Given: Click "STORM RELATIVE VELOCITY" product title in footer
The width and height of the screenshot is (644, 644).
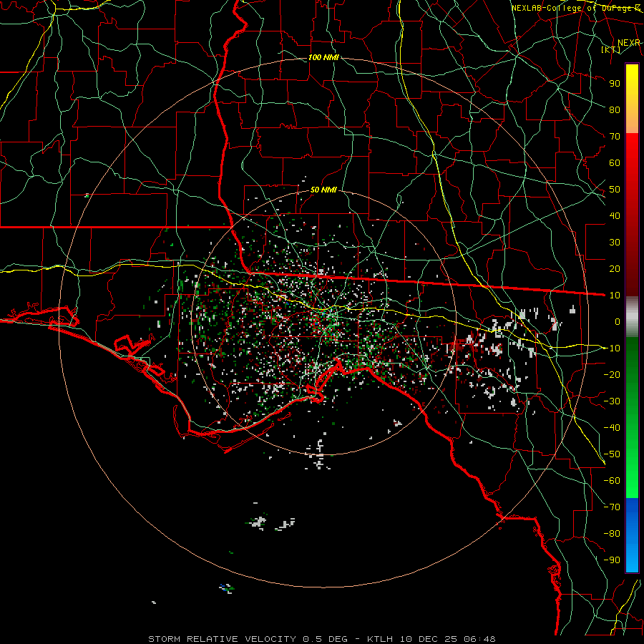Looking at the screenshot, I should [x=222, y=639].
